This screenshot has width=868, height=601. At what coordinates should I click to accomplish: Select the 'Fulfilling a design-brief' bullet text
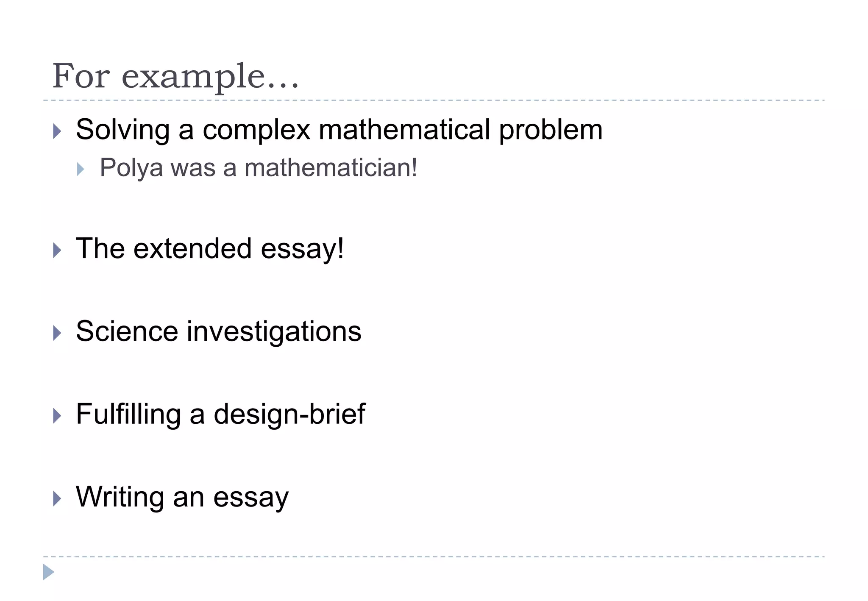220,414
